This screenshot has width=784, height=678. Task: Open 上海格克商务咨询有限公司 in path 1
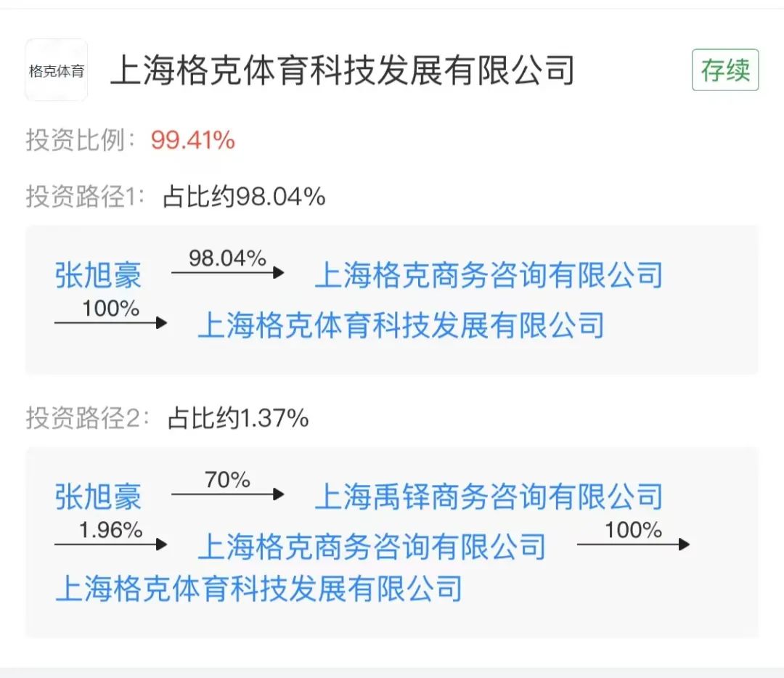point(489,275)
